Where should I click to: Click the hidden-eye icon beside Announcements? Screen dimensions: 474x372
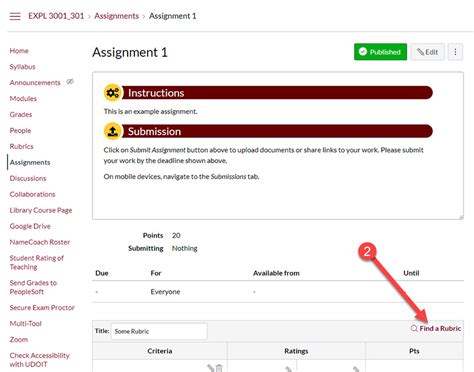point(70,82)
